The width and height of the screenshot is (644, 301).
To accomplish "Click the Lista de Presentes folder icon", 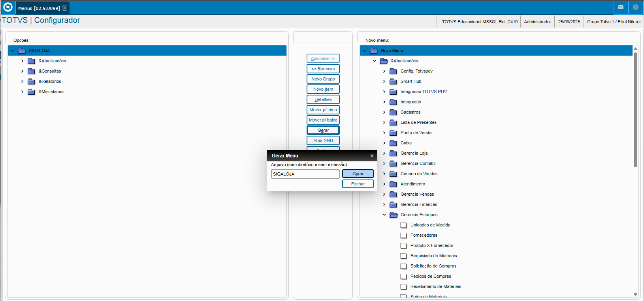I will [x=393, y=122].
